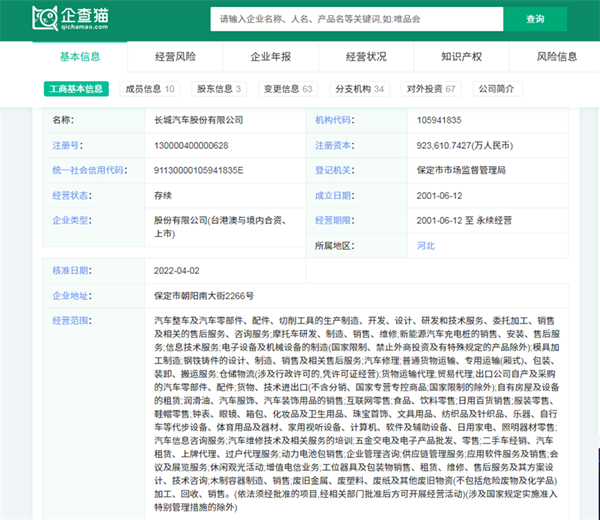Go to the 企业年报 tab
The image size is (600, 520).
pyautogui.click(x=270, y=57)
